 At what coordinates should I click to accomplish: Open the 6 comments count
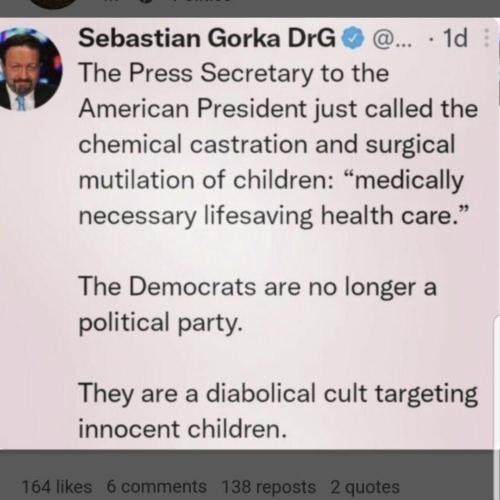point(157,487)
